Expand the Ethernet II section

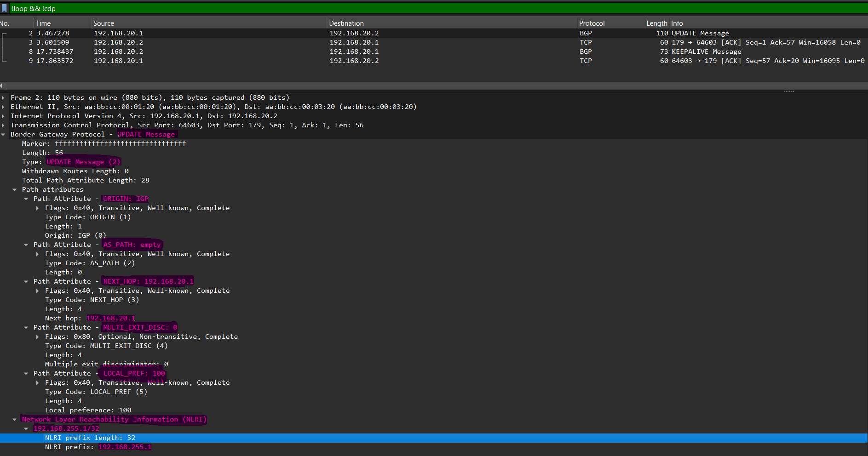[x=4, y=107]
